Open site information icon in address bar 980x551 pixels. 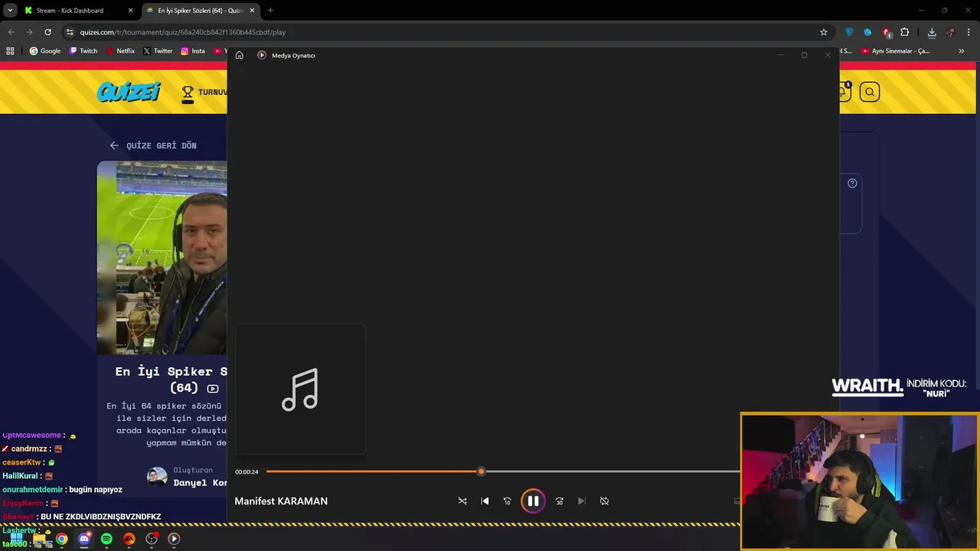click(x=70, y=32)
